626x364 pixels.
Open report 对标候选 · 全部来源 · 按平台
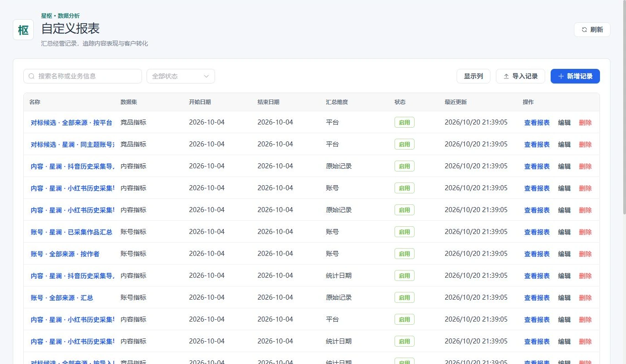(71, 123)
